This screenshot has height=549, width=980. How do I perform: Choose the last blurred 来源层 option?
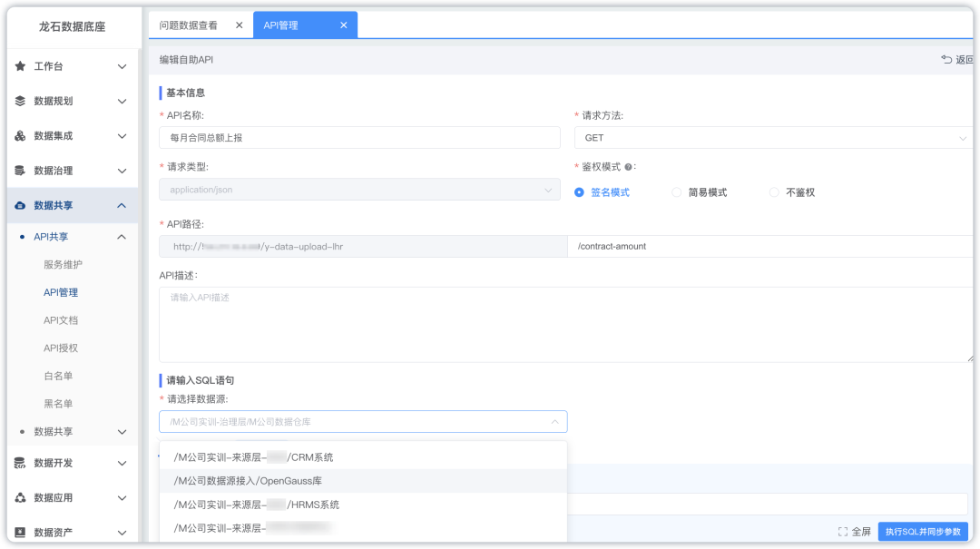click(x=363, y=528)
